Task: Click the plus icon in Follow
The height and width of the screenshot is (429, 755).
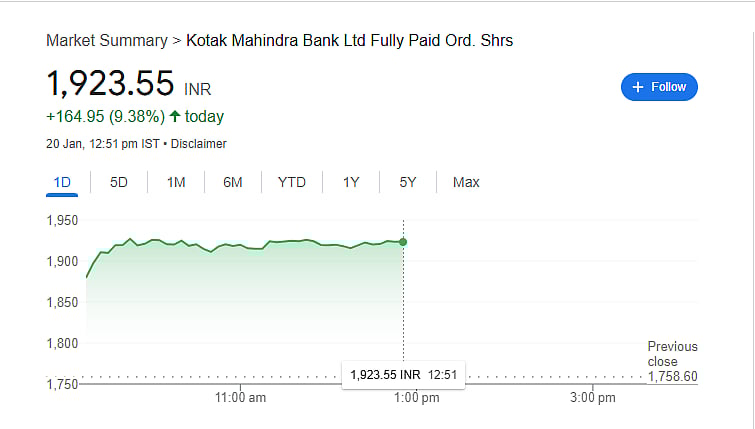Action: point(637,87)
